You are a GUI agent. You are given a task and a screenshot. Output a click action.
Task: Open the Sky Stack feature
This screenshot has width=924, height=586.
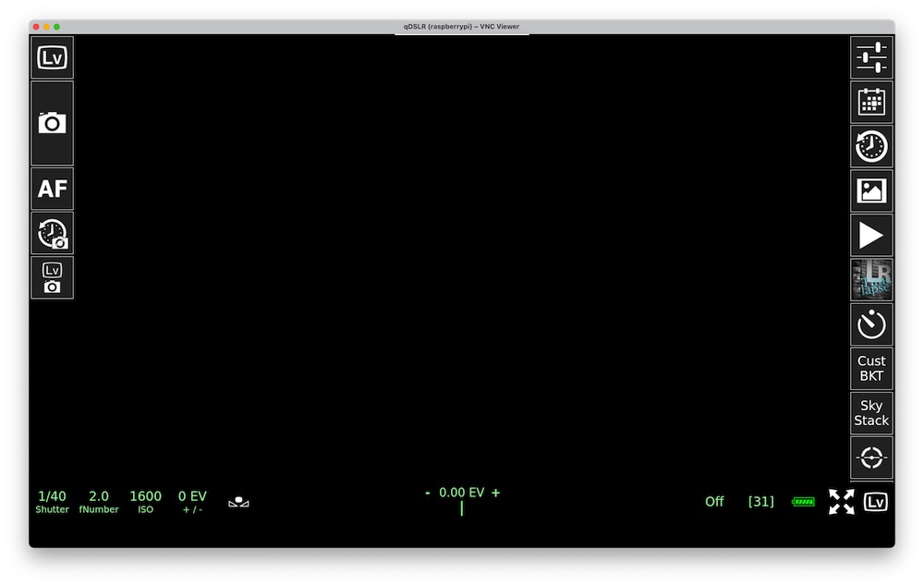871,413
